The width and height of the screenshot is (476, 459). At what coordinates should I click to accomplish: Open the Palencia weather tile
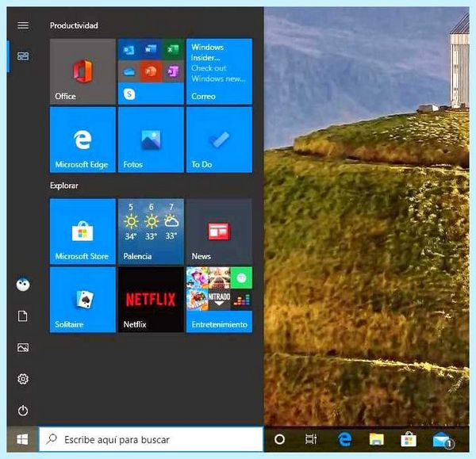click(x=151, y=231)
